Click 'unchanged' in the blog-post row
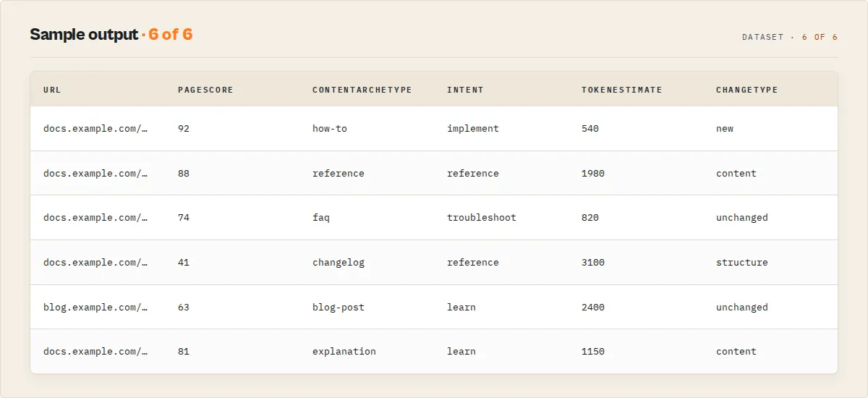Screen dimensions: 868x398 click(x=742, y=308)
